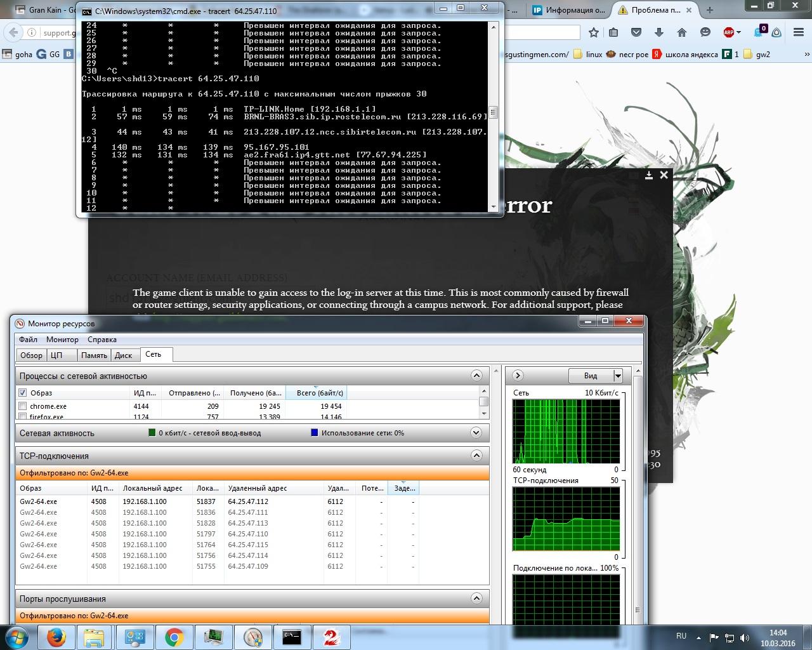Viewport: 812px width, 650px height.
Task: Switch to the Обзор tab
Action: (31, 355)
